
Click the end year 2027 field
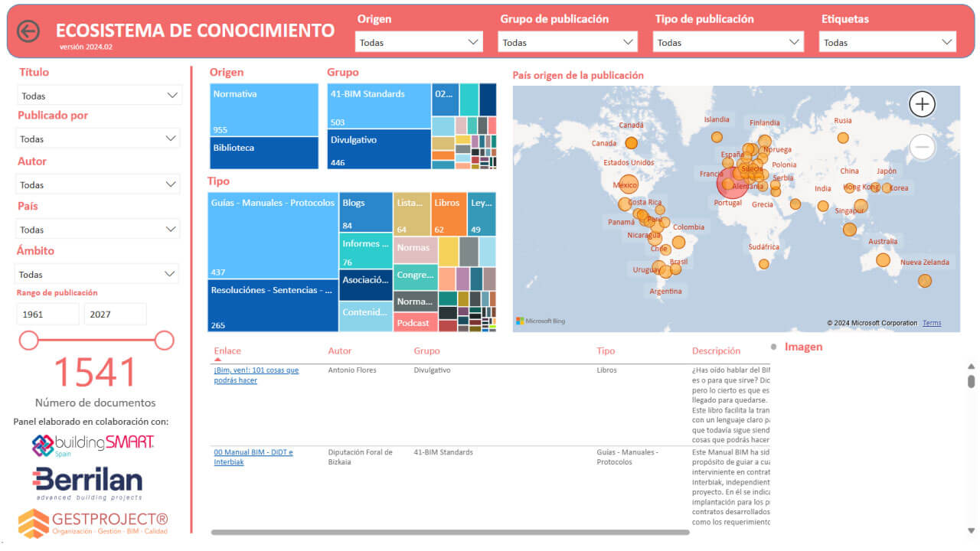tap(115, 315)
